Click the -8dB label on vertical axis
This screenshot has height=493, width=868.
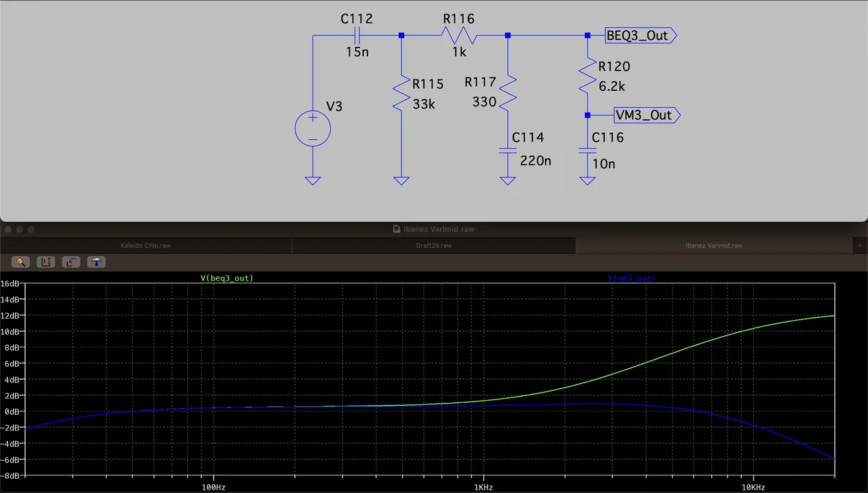(11, 475)
